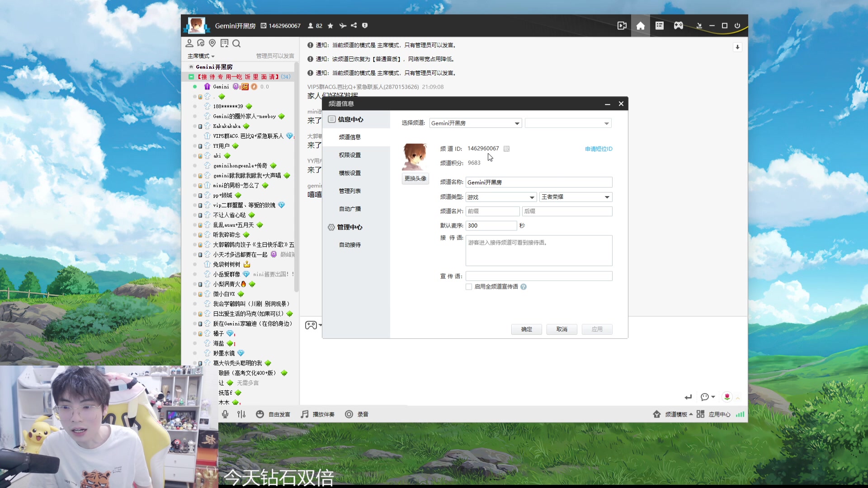Click the 申请短位ID link
The image size is (868, 488).
coord(599,149)
